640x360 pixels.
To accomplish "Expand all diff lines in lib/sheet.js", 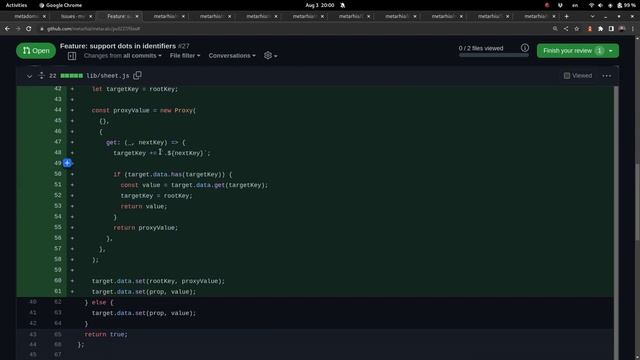I will [41, 76].
